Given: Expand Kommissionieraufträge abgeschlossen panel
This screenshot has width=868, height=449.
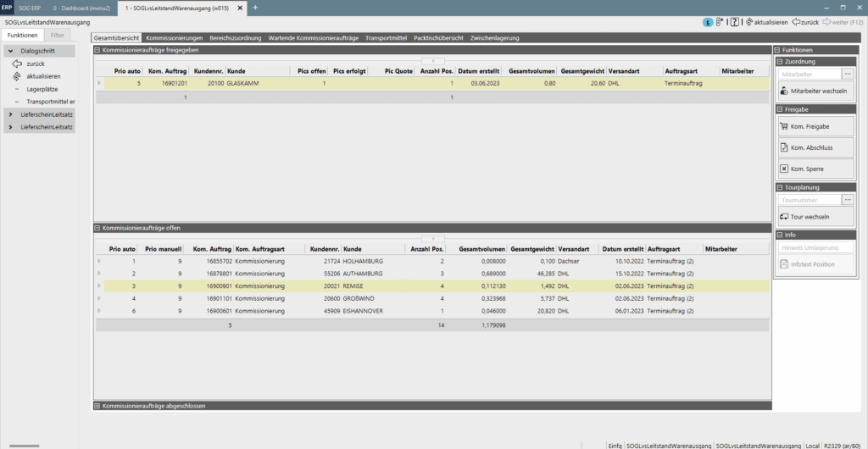Looking at the screenshot, I should 97,406.
